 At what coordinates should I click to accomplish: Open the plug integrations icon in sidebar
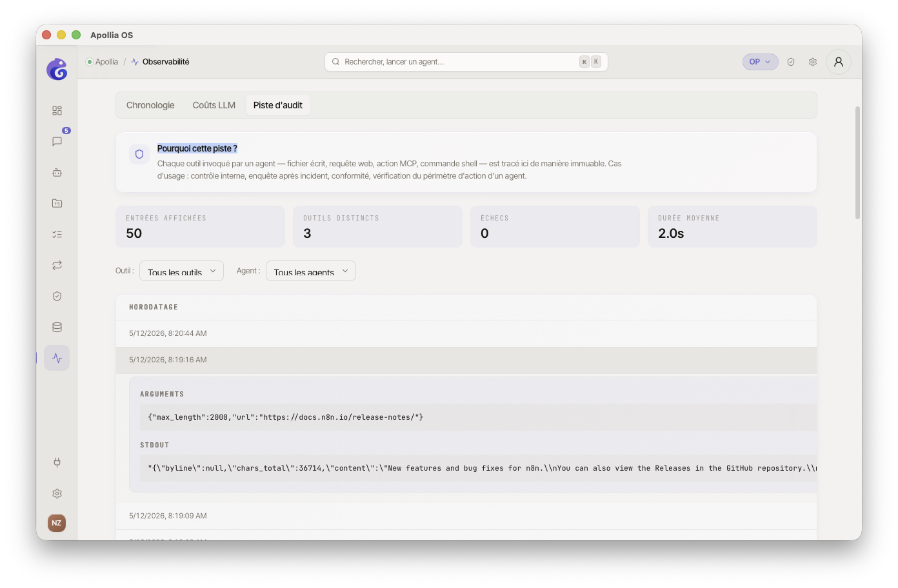pos(57,462)
